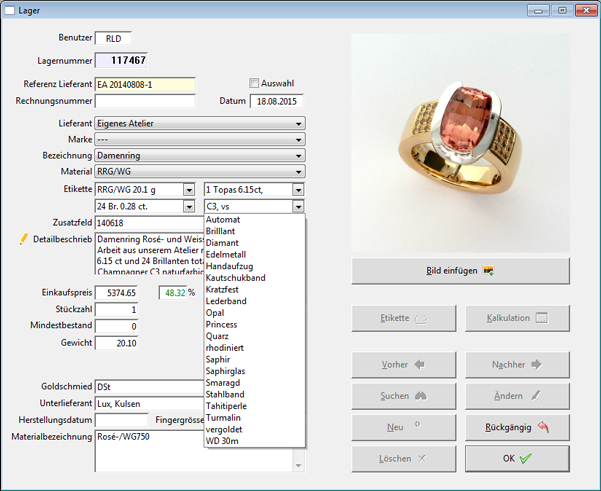Click the empty Herstellungsdatum field
Screen dimensions: 601x491
pos(122,420)
